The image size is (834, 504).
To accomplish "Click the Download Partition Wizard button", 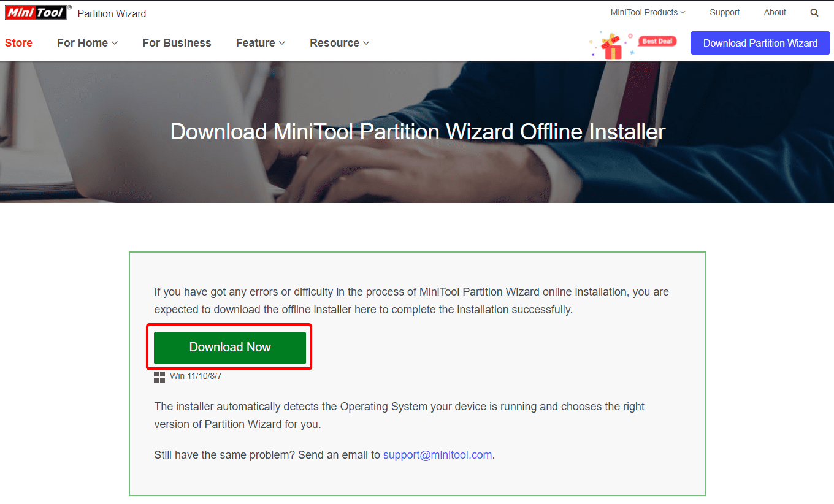I will coord(760,43).
